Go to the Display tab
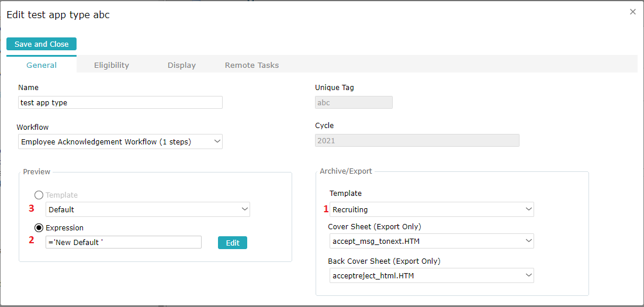644x307 pixels. (x=182, y=65)
